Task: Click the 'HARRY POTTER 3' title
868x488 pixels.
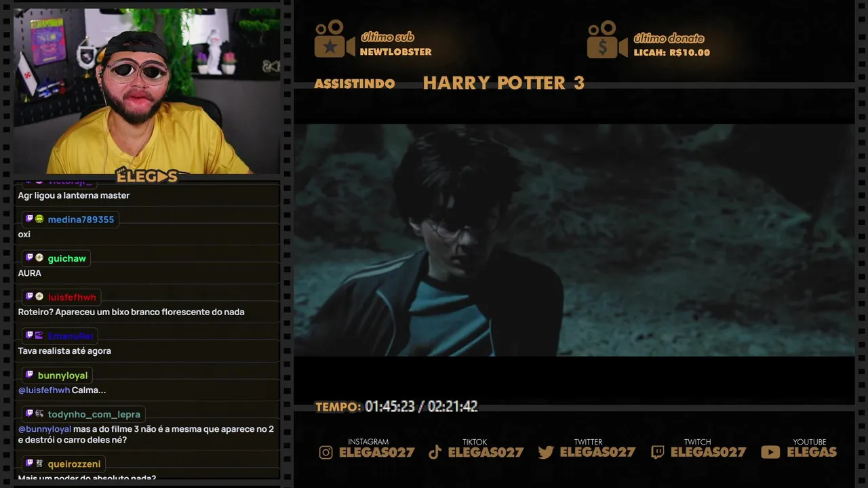Action: click(504, 83)
